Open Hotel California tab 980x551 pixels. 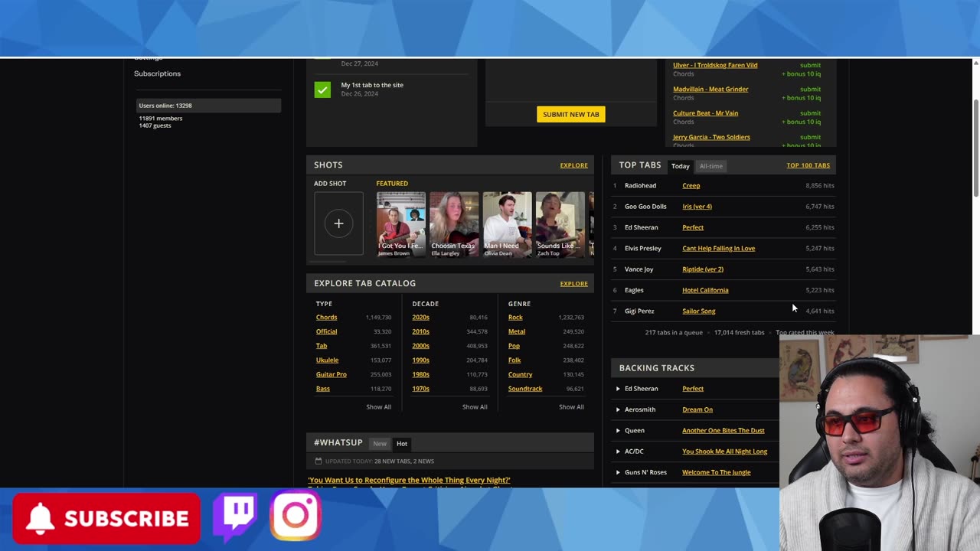click(x=705, y=290)
